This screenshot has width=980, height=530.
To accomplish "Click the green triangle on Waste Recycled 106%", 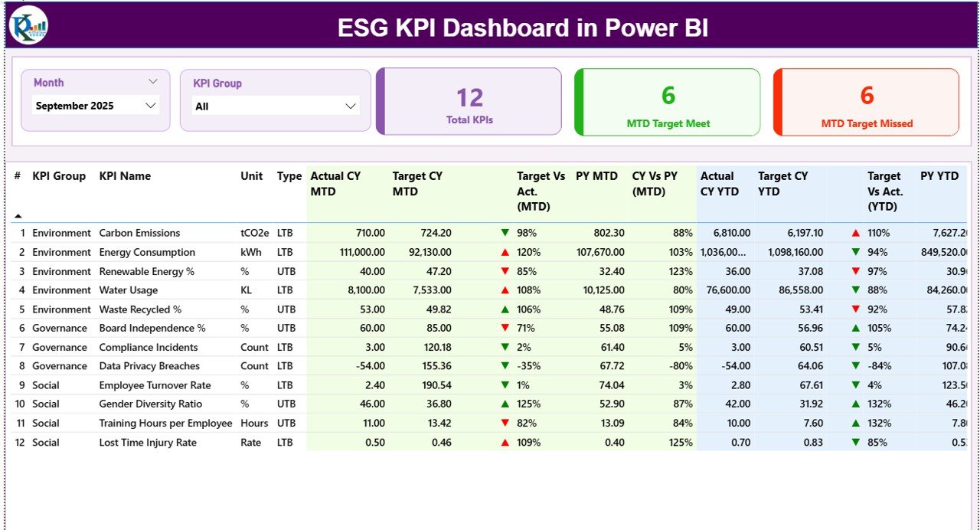I will 503,309.
